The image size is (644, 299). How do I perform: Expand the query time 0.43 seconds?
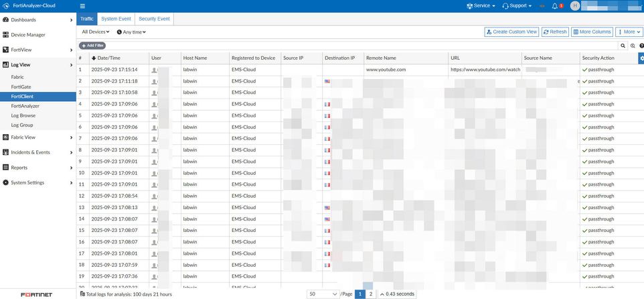tap(397, 294)
